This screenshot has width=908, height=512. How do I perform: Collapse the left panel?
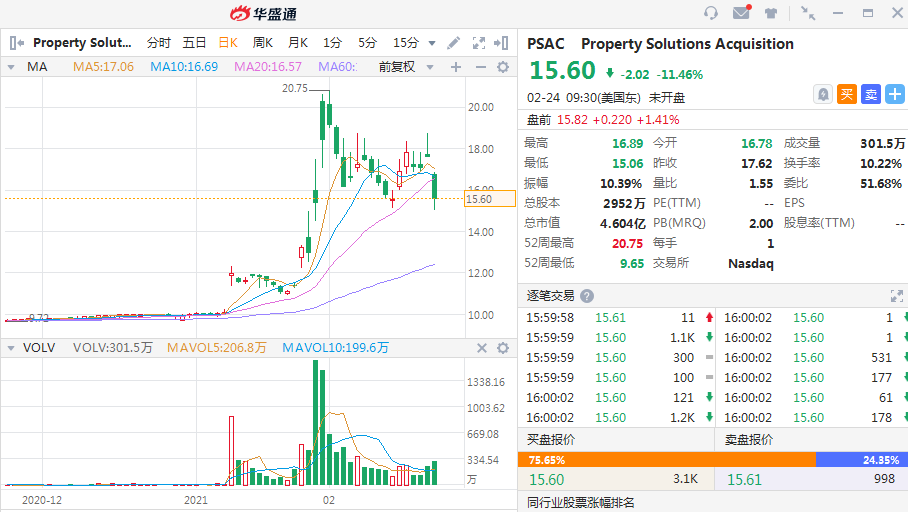point(16,43)
